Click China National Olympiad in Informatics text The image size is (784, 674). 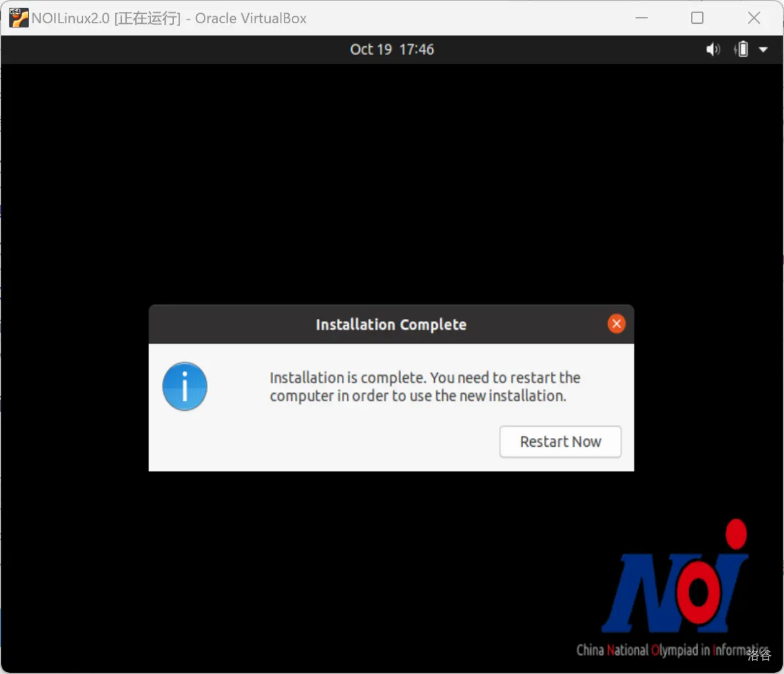[x=661, y=650]
